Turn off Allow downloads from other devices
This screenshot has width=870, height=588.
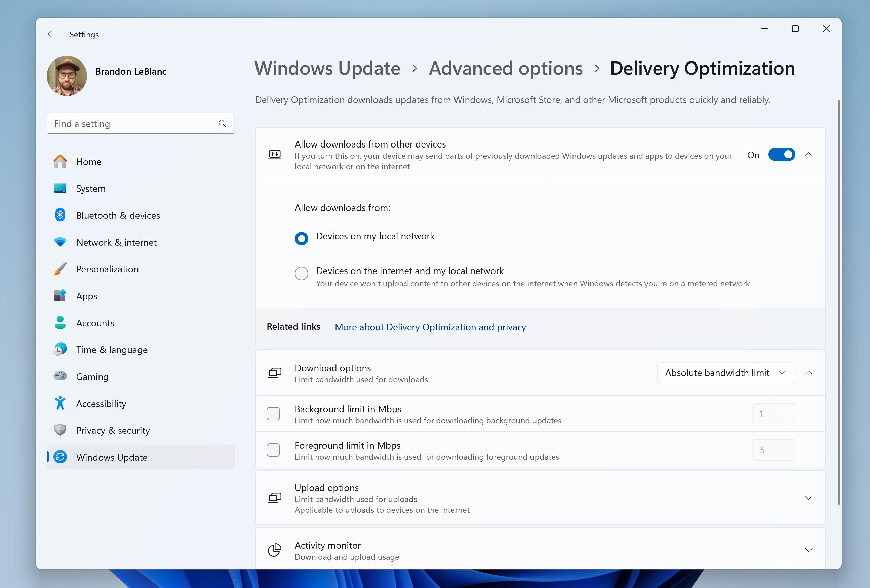click(782, 154)
